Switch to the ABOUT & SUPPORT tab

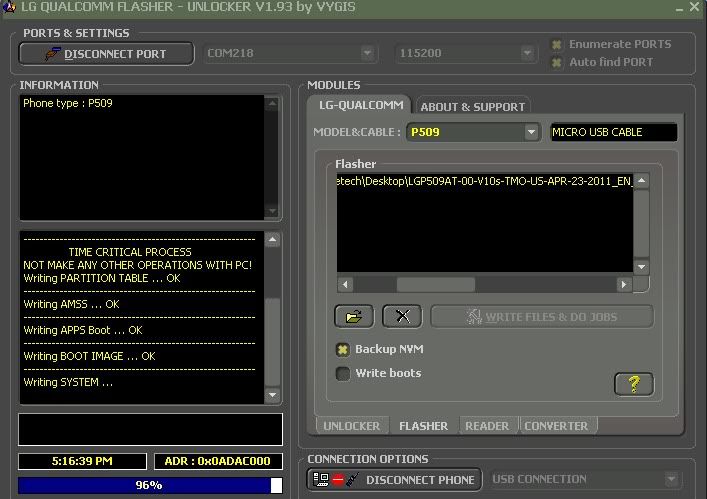pyautogui.click(x=473, y=106)
